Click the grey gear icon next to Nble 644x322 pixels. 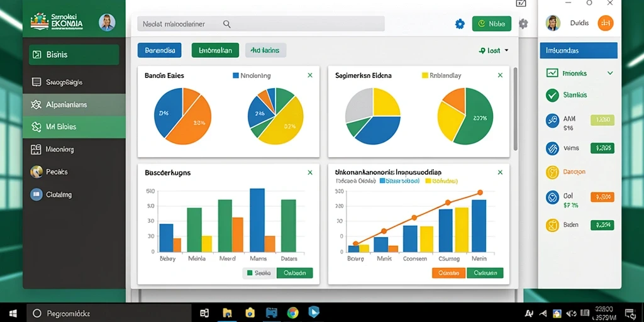pos(523,24)
